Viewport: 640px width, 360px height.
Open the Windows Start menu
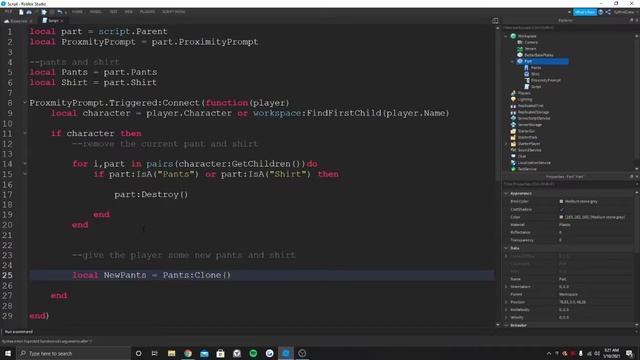pyautogui.click(x=8, y=353)
